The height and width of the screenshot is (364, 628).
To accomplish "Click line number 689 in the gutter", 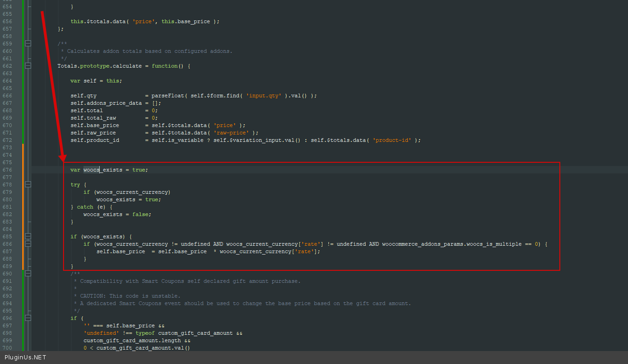I will (x=7, y=266).
